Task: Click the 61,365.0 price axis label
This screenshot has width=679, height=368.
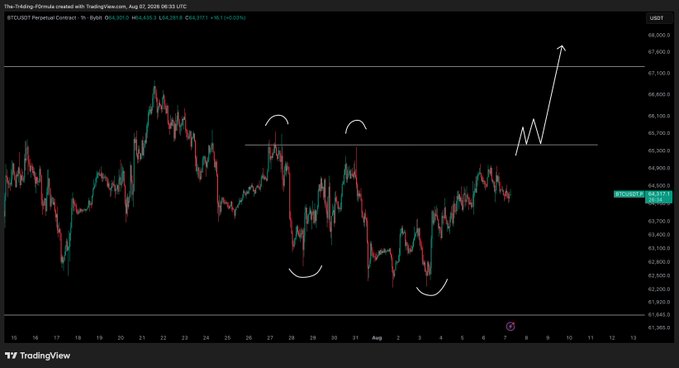Action: pos(659,328)
